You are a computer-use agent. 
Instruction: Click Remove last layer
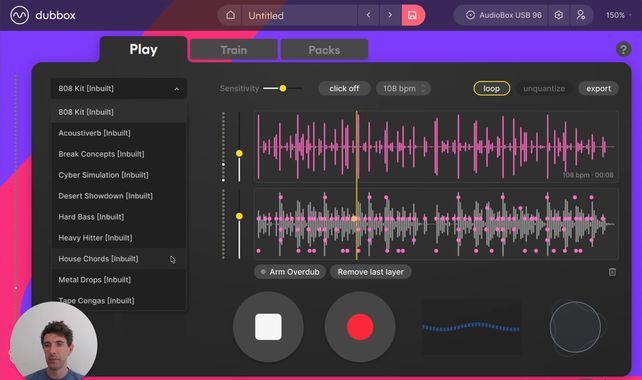371,272
